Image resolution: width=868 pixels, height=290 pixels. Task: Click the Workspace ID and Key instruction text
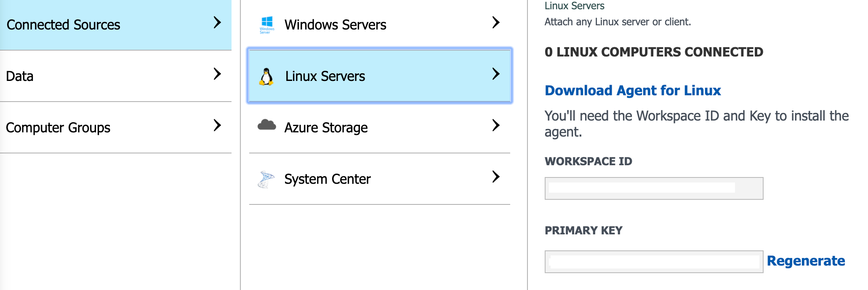tap(697, 124)
